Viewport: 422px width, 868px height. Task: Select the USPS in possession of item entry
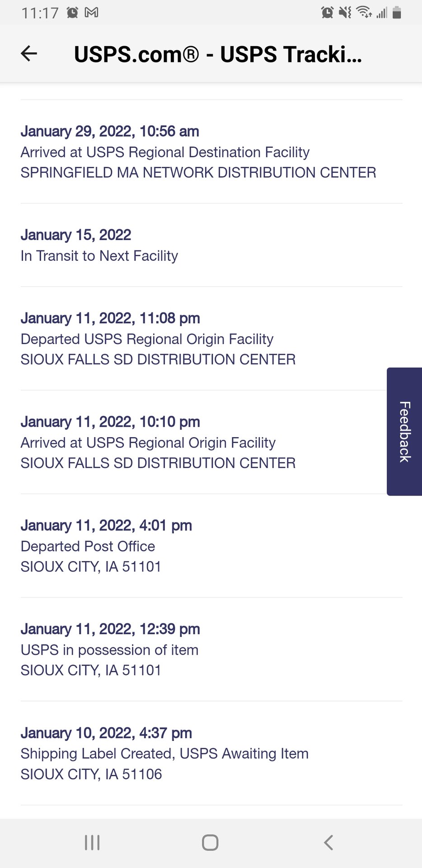point(110,649)
